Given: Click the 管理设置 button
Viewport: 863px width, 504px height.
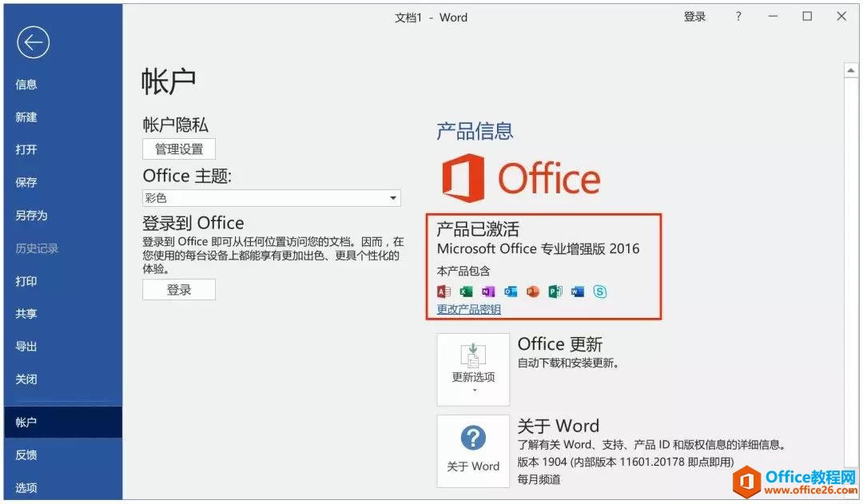Looking at the screenshot, I should (179, 149).
